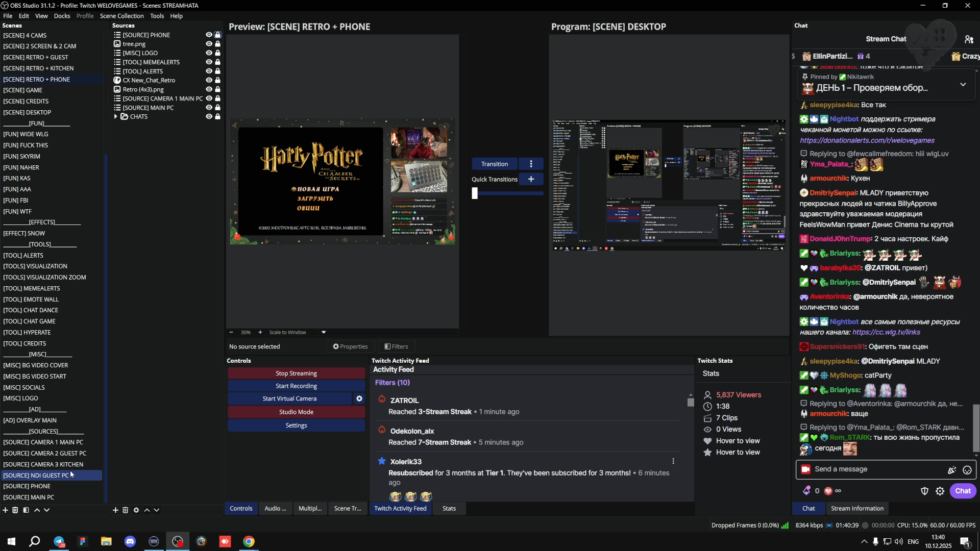The height and width of the screenshot is (551, 980).
Task: Open chat settings gear icon
Action: tap(940, 491)
